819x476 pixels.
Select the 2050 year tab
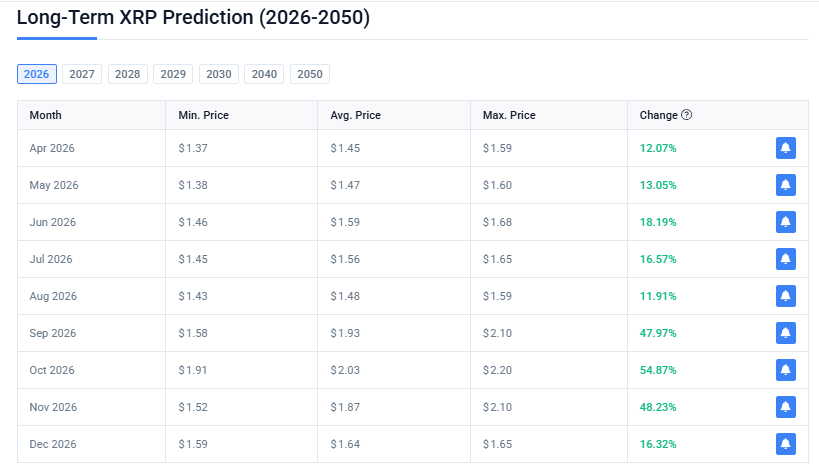pos(310,74)
